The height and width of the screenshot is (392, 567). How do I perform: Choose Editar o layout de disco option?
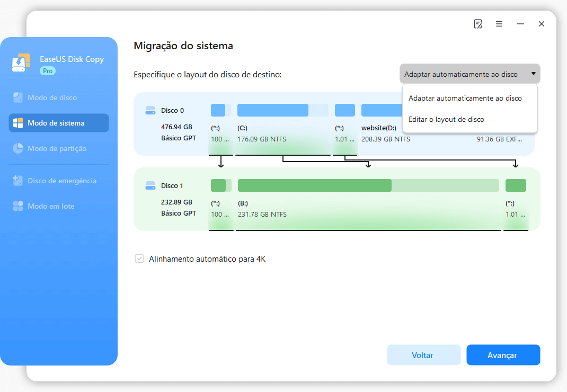coord(446,120)
